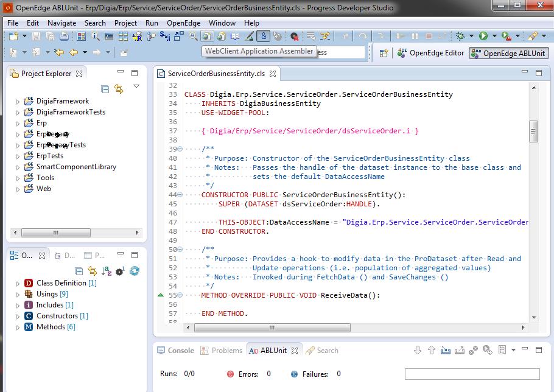The width and height of the screenshot is (554, 392).
Task: Switch to the Problems tab
Action: (x=221, y=351)
